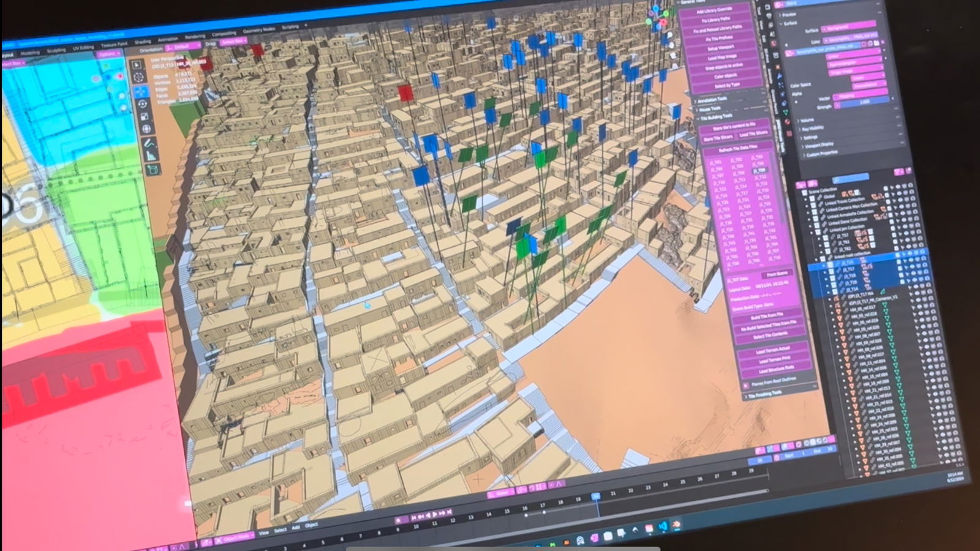The width and height of the screenshot is (980, 551).
Task: Adjust the Strength value slider
Action: [863, 102]
